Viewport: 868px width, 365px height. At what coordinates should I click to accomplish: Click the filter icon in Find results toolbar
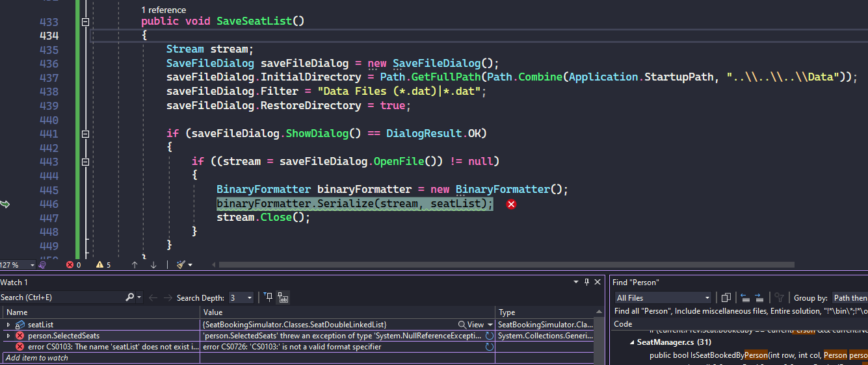pyautogui.click(x=780, y=297)
